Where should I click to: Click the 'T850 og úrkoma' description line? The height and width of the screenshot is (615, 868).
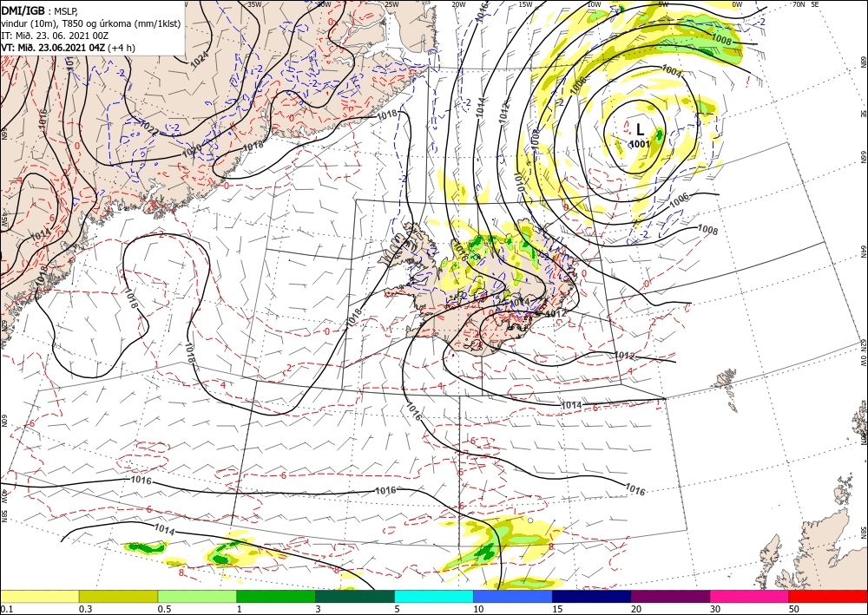(x=91, y=23)
